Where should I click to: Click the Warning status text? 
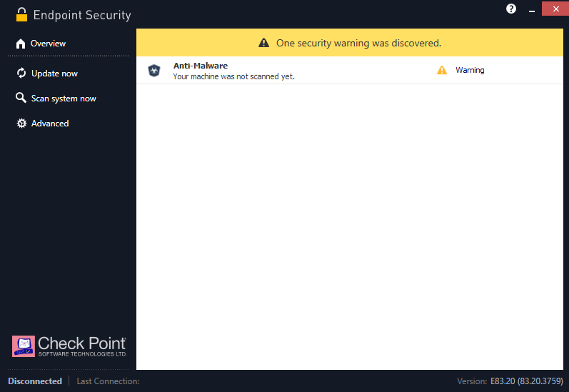coord(470,70)
